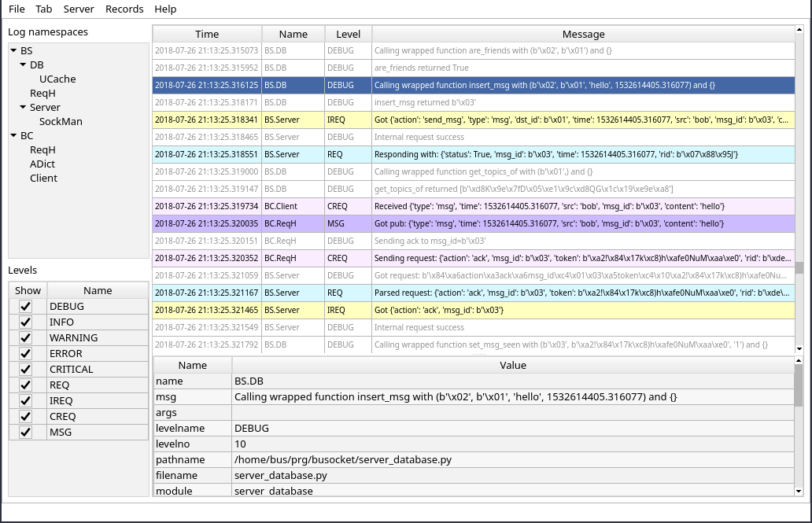Select the purple 'Got pub' MSG row

click(472, 223)
